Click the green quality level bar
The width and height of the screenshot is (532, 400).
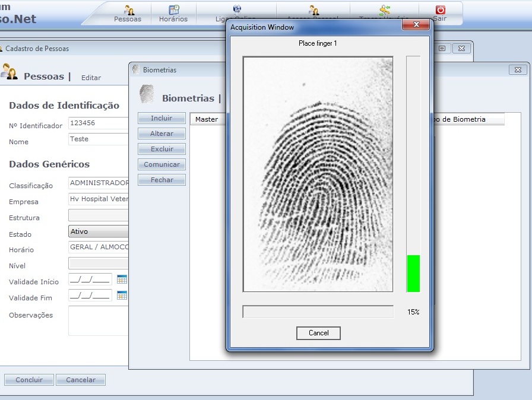[413, 273]
